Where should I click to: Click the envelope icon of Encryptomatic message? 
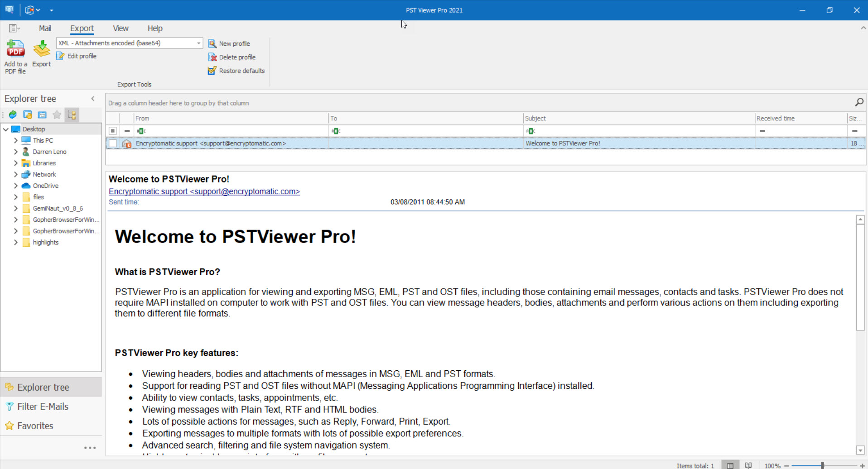coord(127,144)
